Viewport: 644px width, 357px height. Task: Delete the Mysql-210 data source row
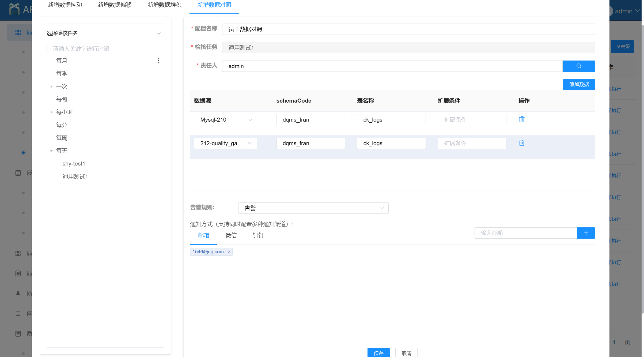point(521,119)
